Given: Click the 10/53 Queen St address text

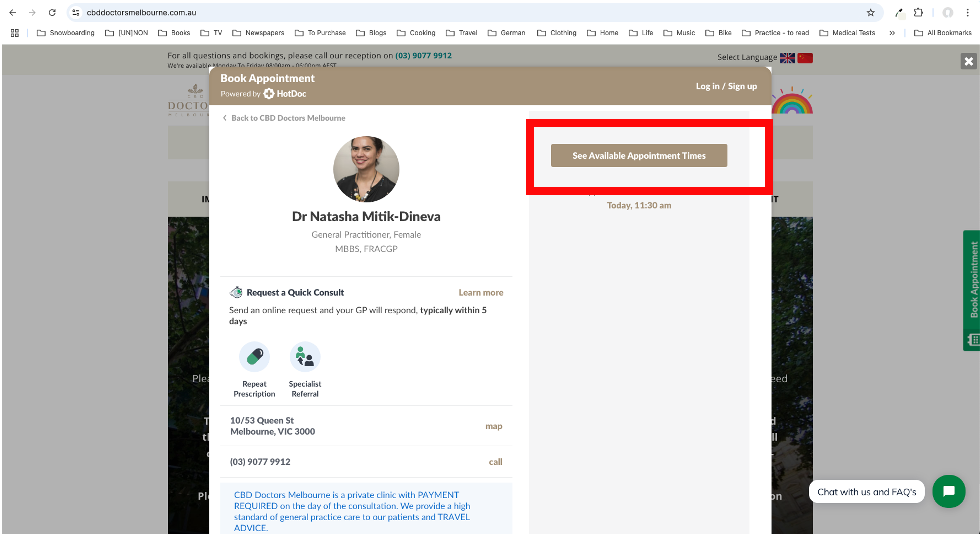Looking at the screenshot, I should click(x=272, y=426).
